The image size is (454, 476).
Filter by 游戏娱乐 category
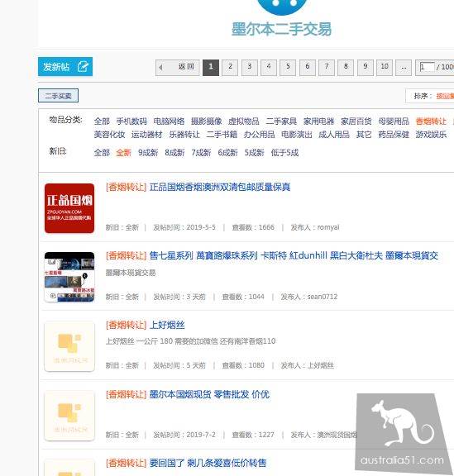point(431,135)
